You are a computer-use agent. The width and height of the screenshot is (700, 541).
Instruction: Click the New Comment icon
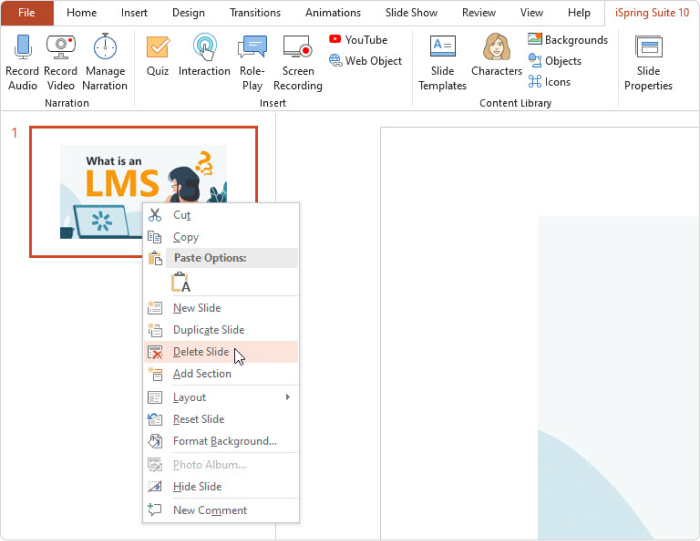(155, 510)
